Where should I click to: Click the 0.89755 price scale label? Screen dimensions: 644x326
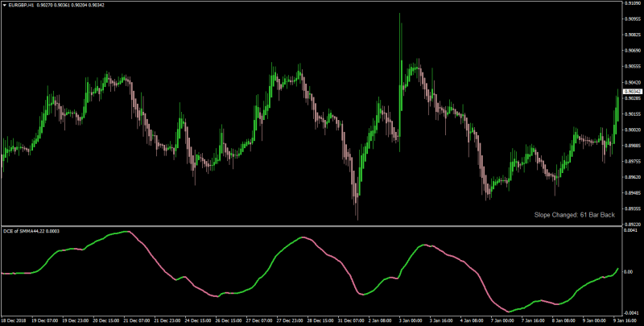tap(633, 161)
